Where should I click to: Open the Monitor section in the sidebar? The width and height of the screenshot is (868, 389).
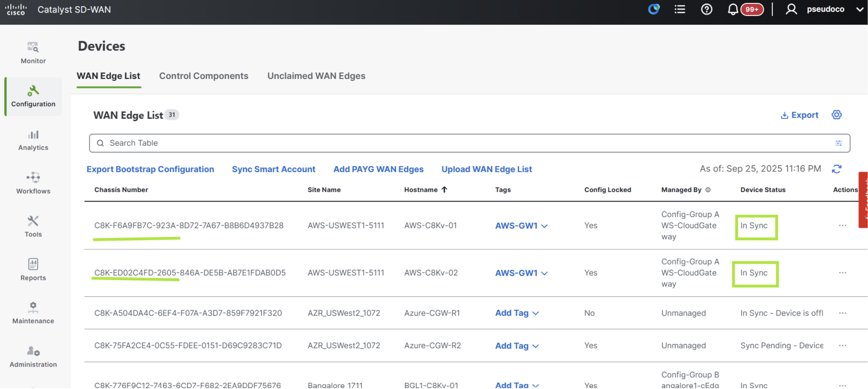coord(33,53)
